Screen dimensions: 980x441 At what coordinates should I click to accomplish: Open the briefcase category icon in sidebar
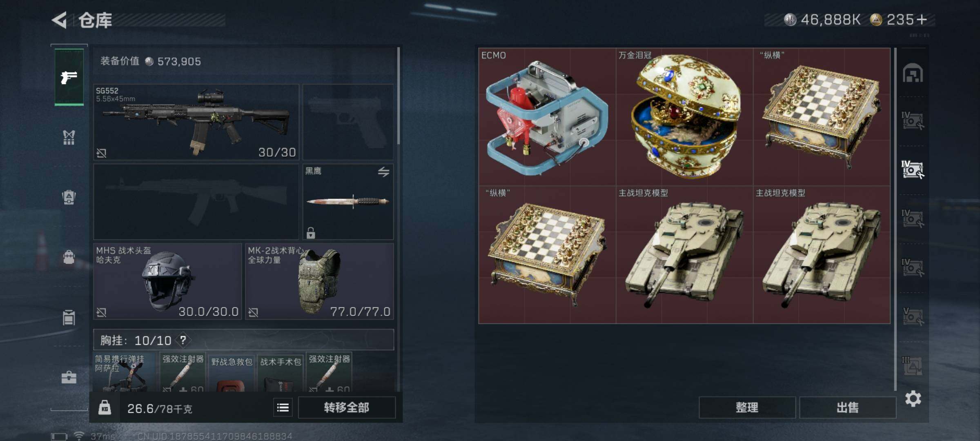[69, 377]
